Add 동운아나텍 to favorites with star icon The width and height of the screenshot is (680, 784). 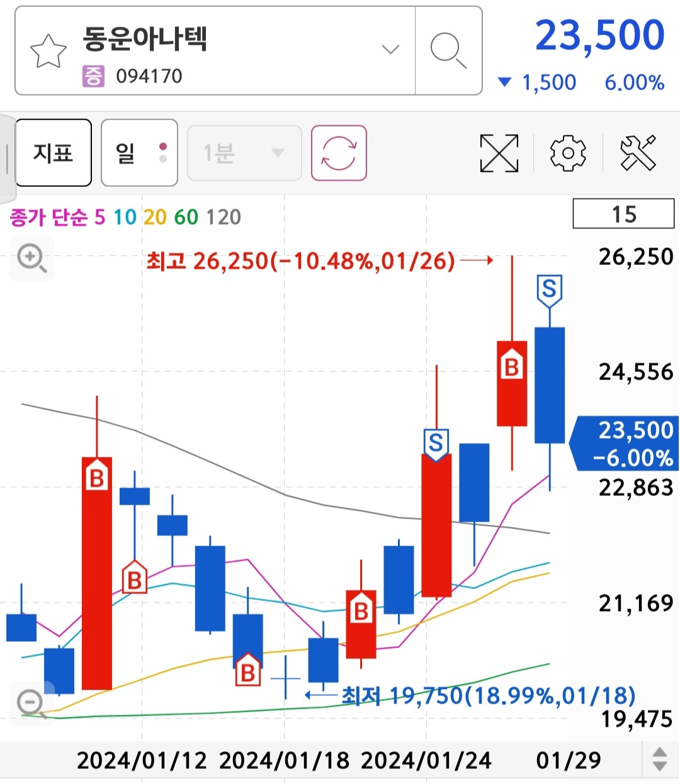pos(48,52)
